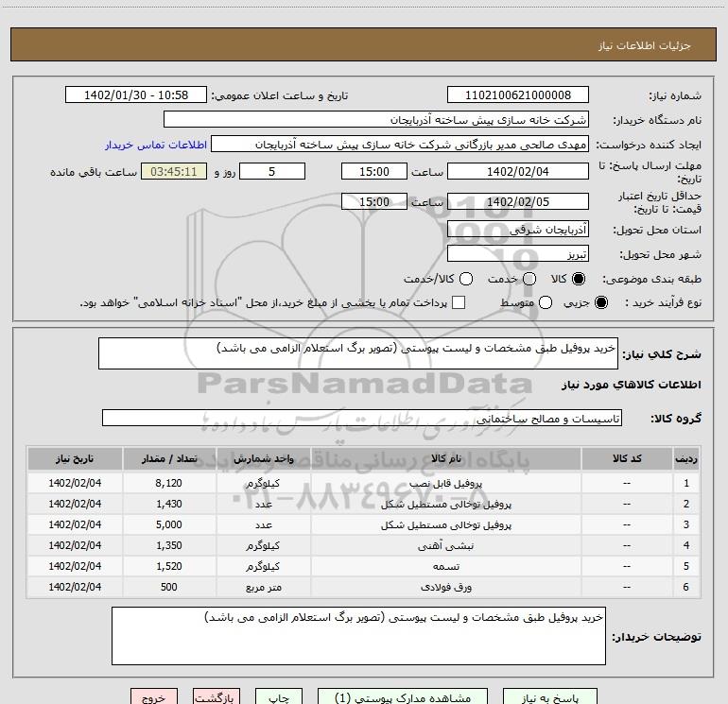
Task: Choose جزیی purchase process type
Action: [x=600, y=302]
